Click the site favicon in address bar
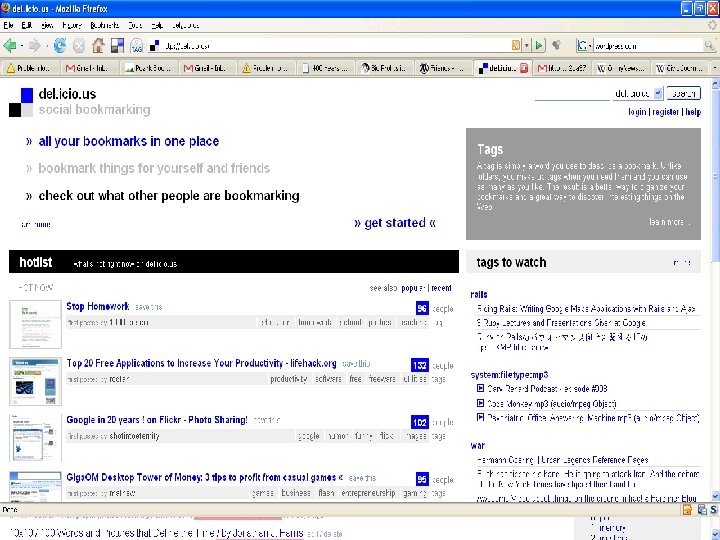The image size is (720, 540). (x=155, y=45)
